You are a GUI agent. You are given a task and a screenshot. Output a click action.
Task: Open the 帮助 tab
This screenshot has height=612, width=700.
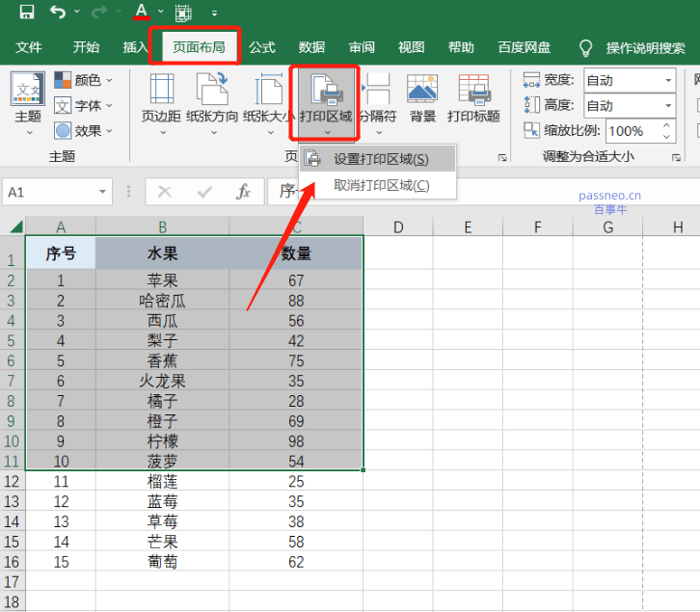pos(461,47)
